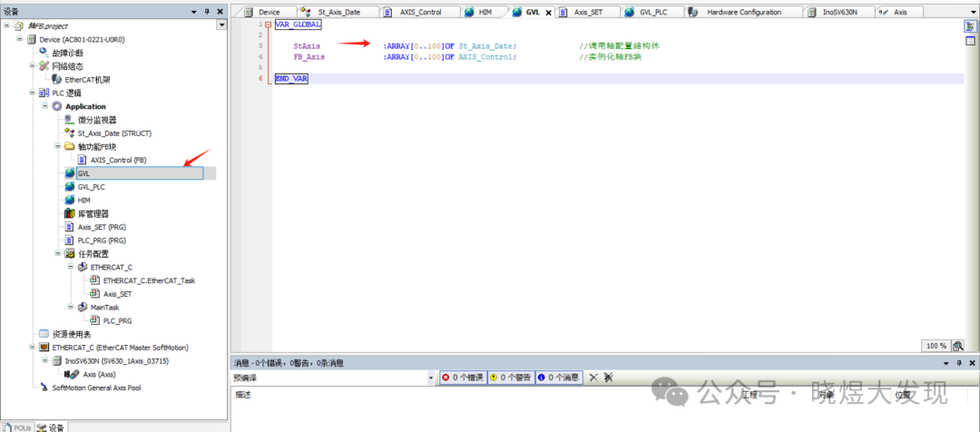Open PLC_PRG (PRG) in the device tree
This screenshot has width=980, height=432.
[101, 241]
